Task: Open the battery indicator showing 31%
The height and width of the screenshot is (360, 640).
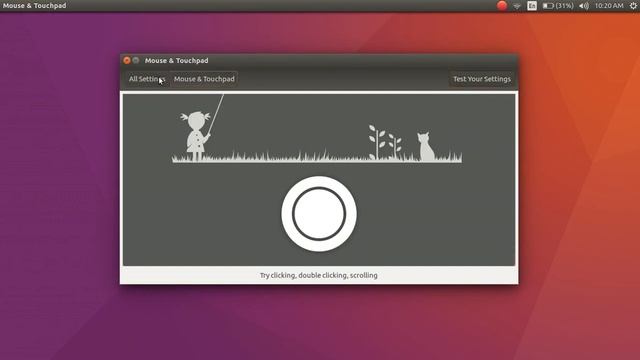Action: [x=558, y=6]
